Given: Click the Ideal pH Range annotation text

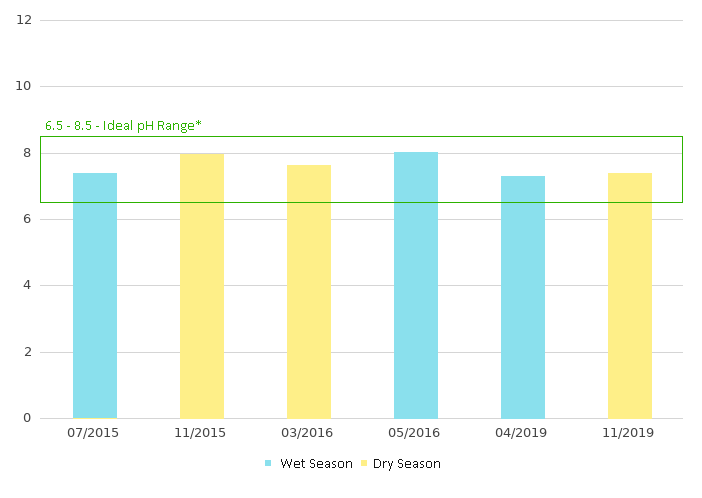Looking at the screenshot, I should click(123, 126).
